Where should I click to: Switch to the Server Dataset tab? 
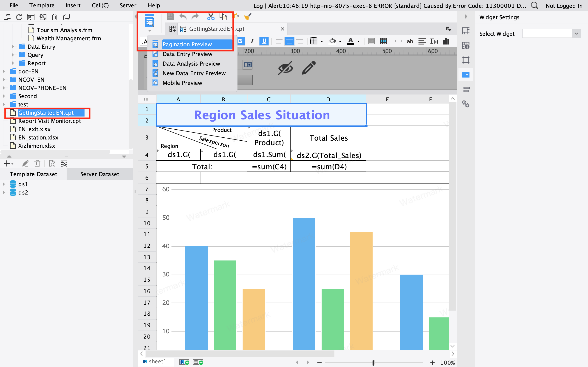click(100, 174)
